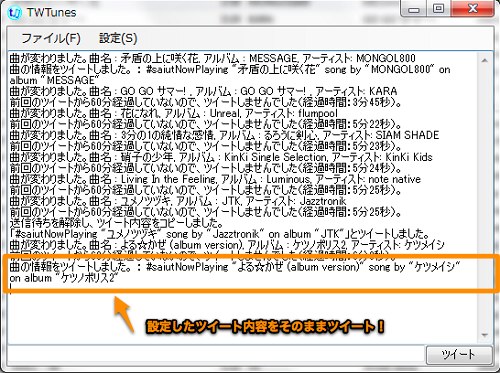
Task: Click the log scrollbar down arrow
Action: pos(485,335)
